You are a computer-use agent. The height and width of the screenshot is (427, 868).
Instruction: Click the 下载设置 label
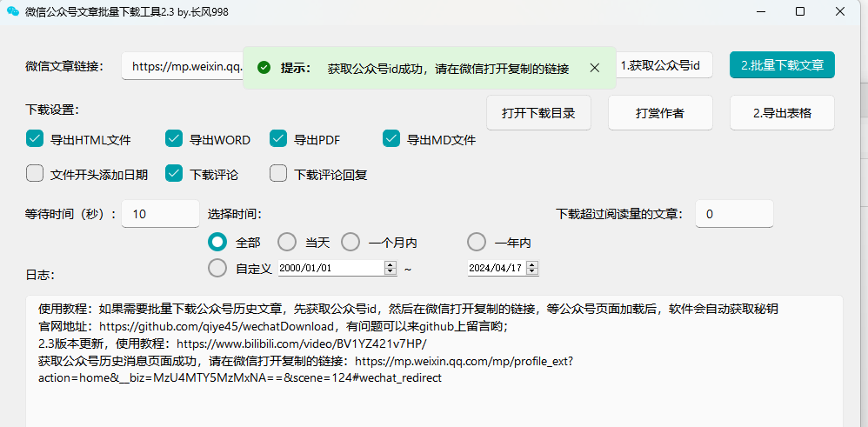(x=52, y=109)
